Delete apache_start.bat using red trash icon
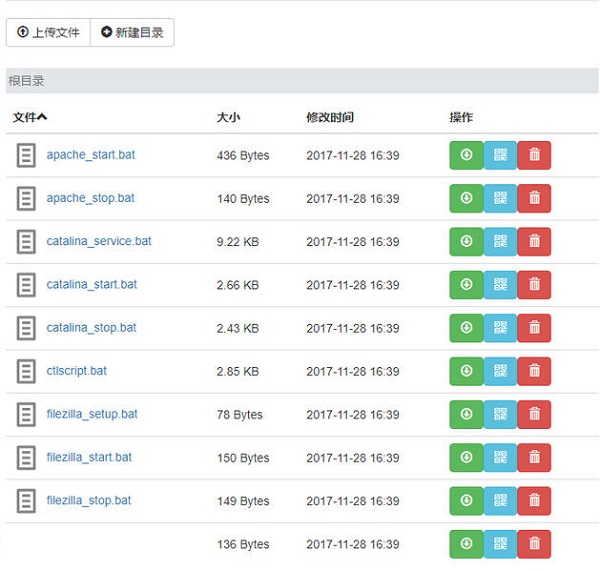The height and width of the screenshot is (571, 600). click(x=534, y=155)
